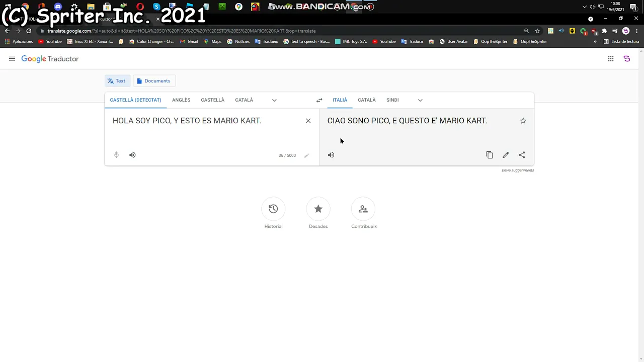This screenshot has height=362, width=644.
Task: Open the Google account avatar
Action: [x=626, y=59]
